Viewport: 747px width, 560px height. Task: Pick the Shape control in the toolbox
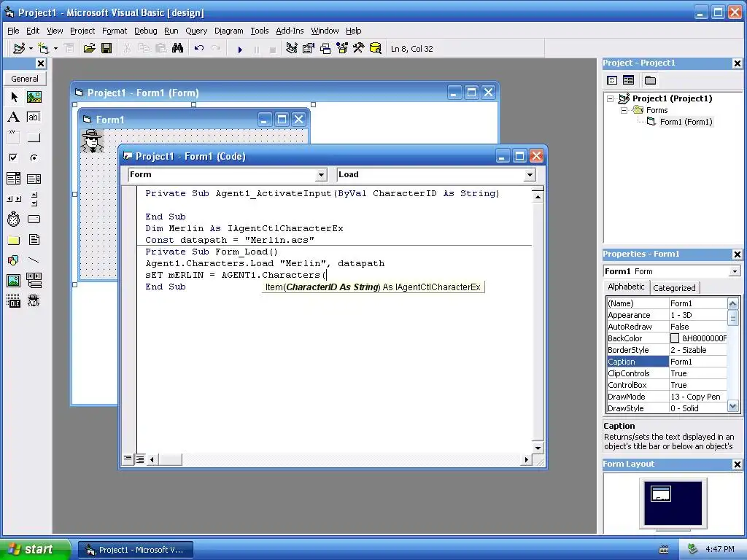[14, 260]
